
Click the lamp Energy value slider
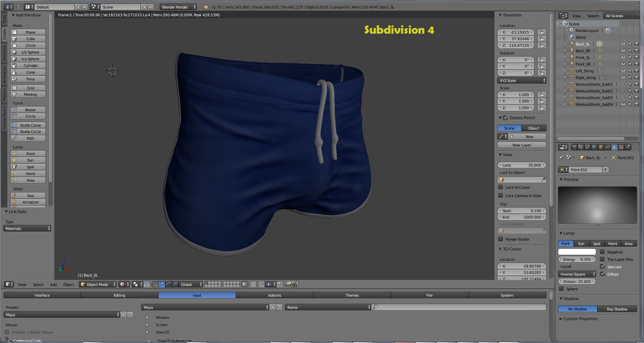pyautogui.click(x=577, y=259)
